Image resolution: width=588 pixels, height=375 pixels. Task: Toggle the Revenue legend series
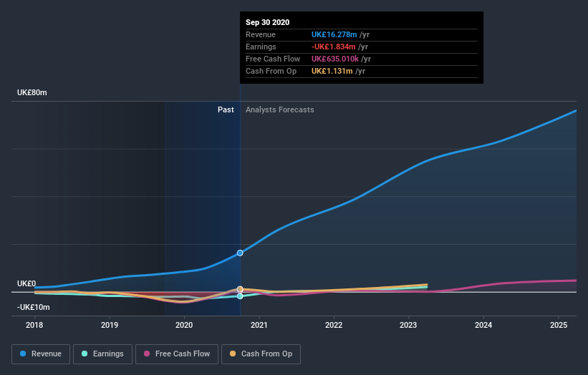(41, 354)
